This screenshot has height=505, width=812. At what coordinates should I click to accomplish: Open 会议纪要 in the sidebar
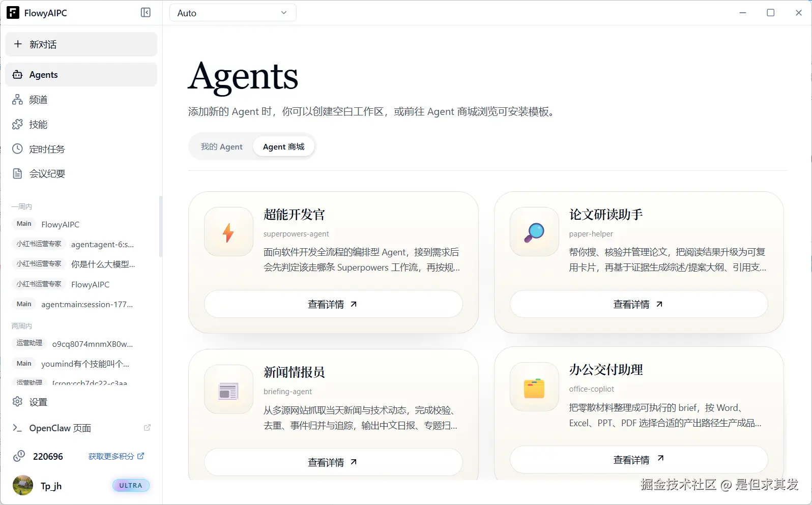81,173
